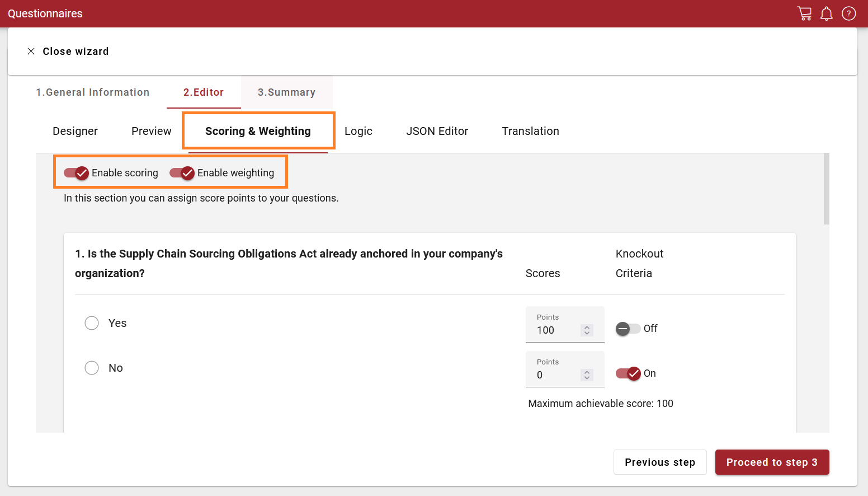The image size is (868, 496).
Task: Turn off knockout criteria for No answer
Action: [x=628, y=373]
